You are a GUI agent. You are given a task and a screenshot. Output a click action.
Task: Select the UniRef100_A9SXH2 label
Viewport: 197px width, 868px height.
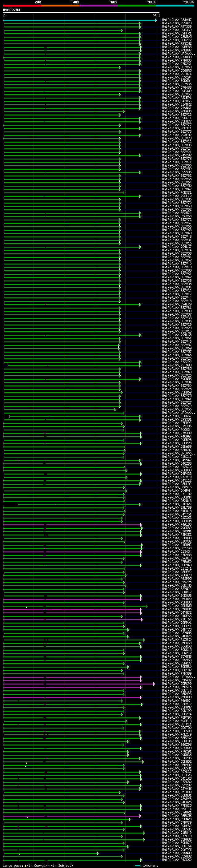(177, 43)
